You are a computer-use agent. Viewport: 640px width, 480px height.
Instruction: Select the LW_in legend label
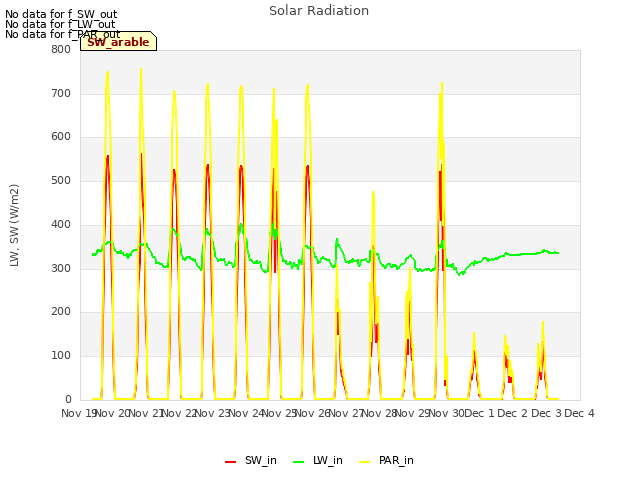328,460
